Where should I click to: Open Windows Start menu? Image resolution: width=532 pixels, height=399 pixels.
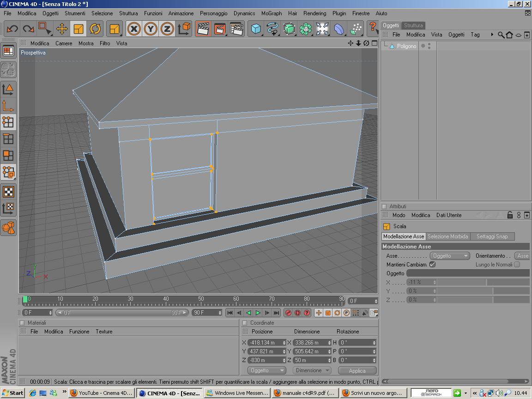12,393
